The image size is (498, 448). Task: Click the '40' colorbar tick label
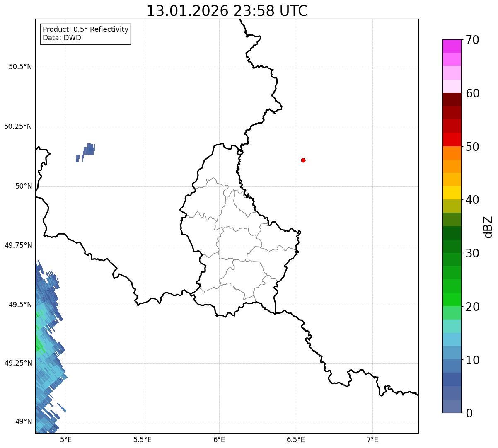[x=473, y=200]
